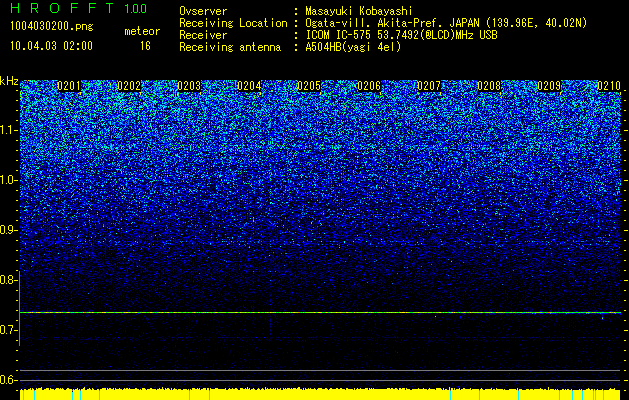Click the HROFFT 1.00 title text
This screenshot has width=629, height=400.
[x=79, y=8]
